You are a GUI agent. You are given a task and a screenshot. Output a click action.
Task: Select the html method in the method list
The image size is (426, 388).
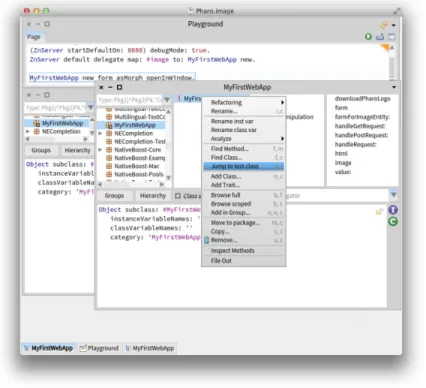(341, 154)
